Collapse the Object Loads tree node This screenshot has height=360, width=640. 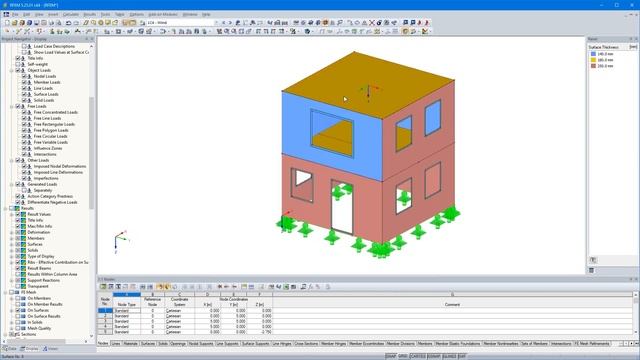(12, 71)
